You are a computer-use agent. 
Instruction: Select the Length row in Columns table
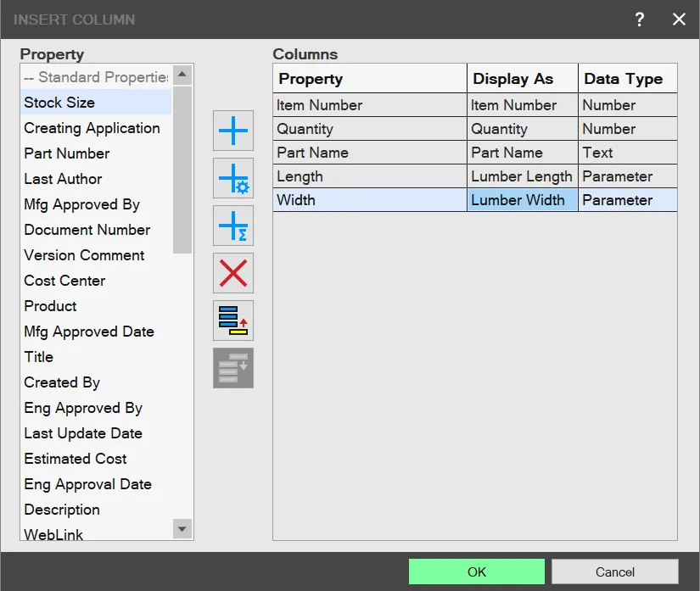click(x=475, y=176)
